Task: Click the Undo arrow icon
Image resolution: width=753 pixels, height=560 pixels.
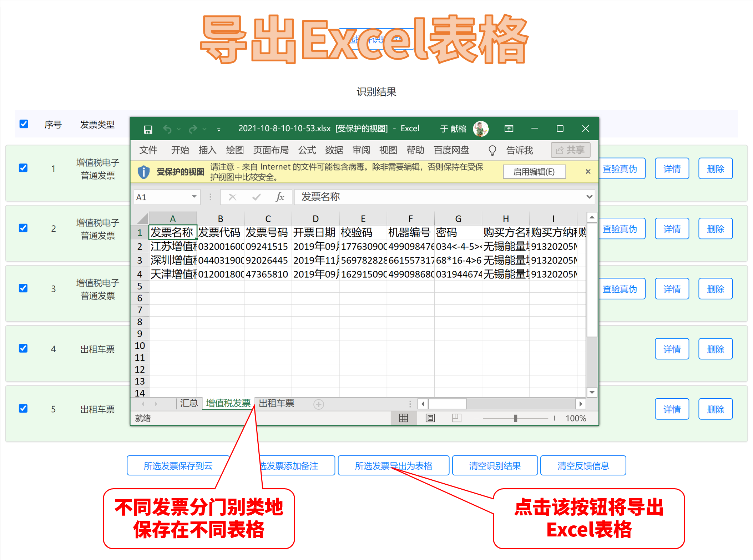Action: pyautogui.click(x=167, y=129)
